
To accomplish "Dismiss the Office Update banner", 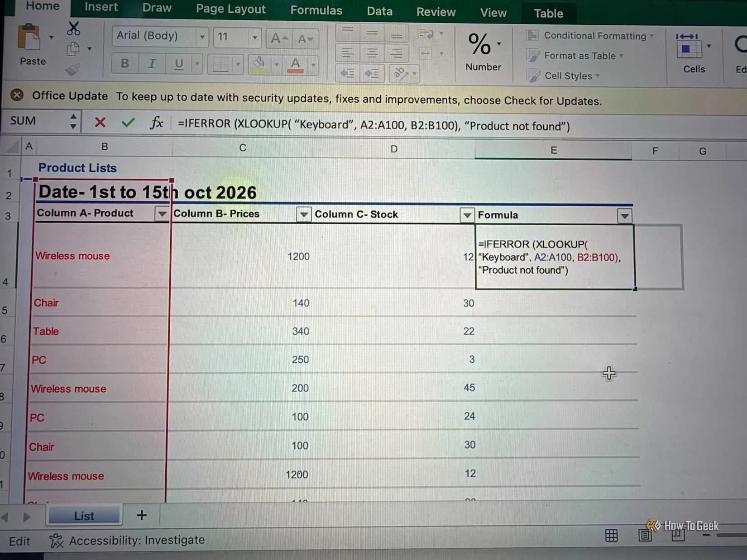I will point(17,95).
